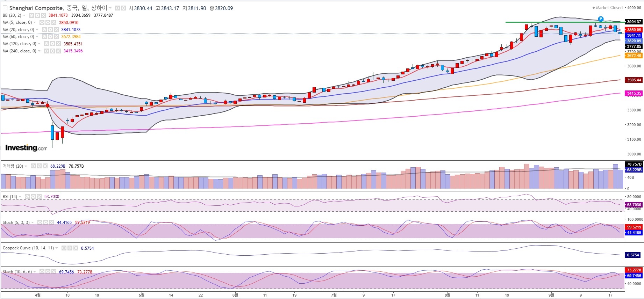Toggle visibility of MA (5, close, 0)
Screen dimensions: 644x299
[x=42, y=22]
